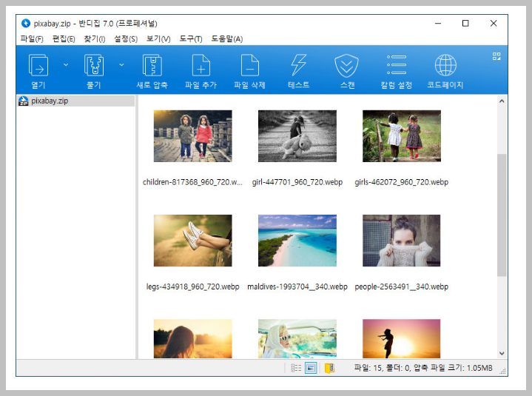532x396 pixels.
Task: Open the 편집(E) menu
Action: click(x=64, y=39)
